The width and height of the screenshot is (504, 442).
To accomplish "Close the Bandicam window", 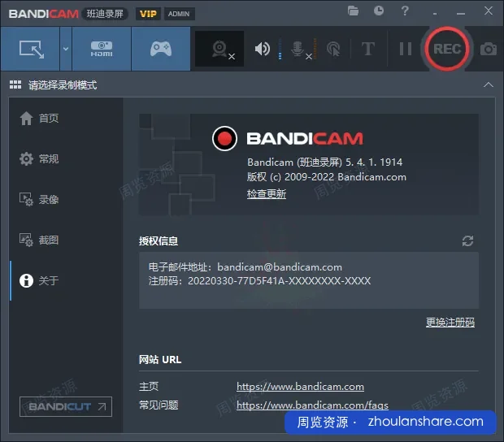I will (x=489, y=11).
